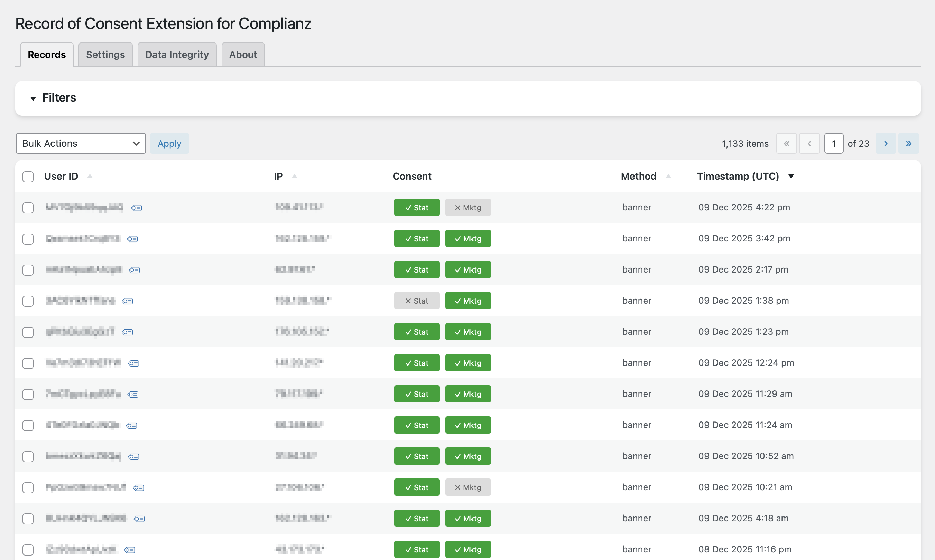Jump to last page double arrow

pyautogui.click(x=909, y=143)
